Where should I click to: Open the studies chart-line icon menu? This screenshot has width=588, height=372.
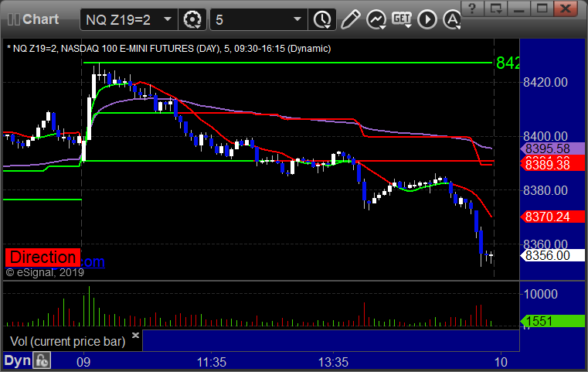point(376,19)
